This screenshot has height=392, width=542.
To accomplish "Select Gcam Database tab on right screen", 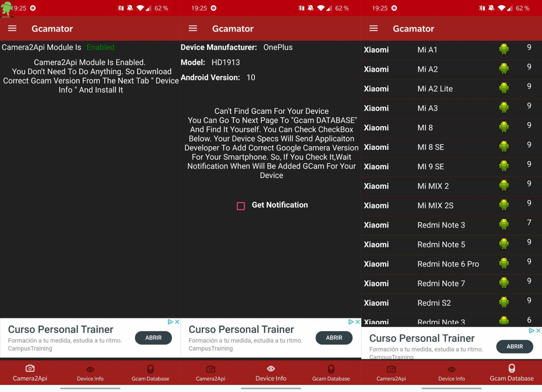I will pyautogui.click(x=512, y=373).
